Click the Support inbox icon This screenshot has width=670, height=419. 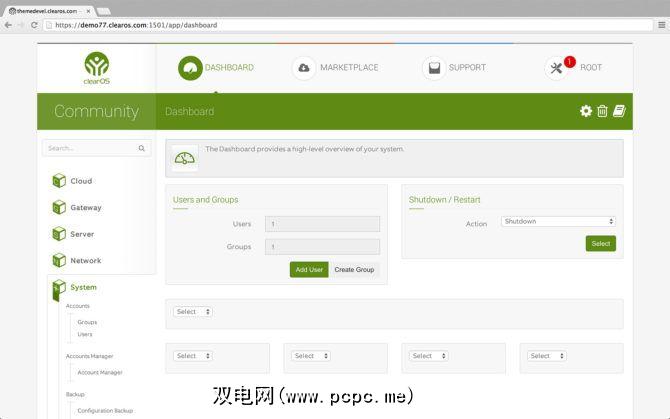point(434,67)
